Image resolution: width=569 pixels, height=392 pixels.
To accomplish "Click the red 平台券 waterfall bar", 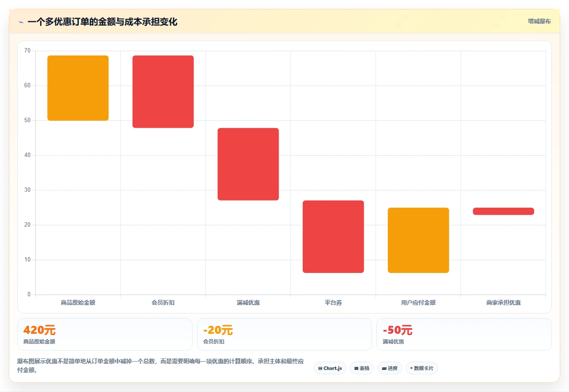I will [x=333, y=237].
